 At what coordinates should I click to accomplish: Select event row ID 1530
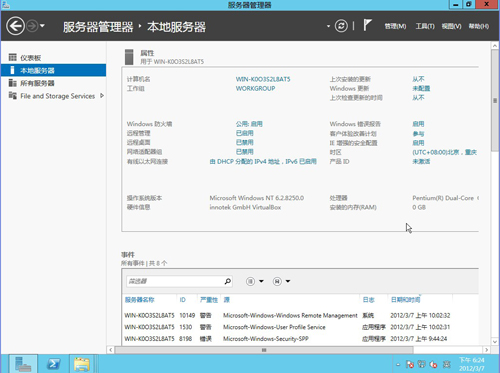pos(287,327)
